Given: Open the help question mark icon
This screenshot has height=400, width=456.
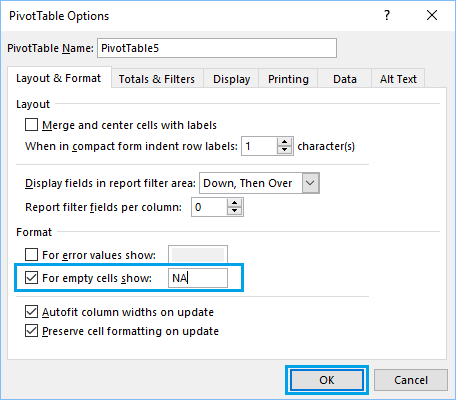Looking at the screenshot, I should pos(387,15).
